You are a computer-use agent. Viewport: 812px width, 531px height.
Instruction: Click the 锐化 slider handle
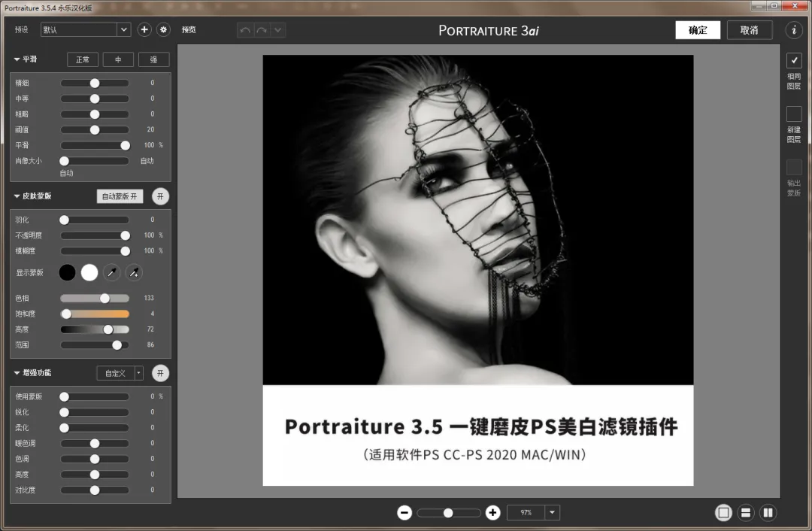click(x=64, y=412)
